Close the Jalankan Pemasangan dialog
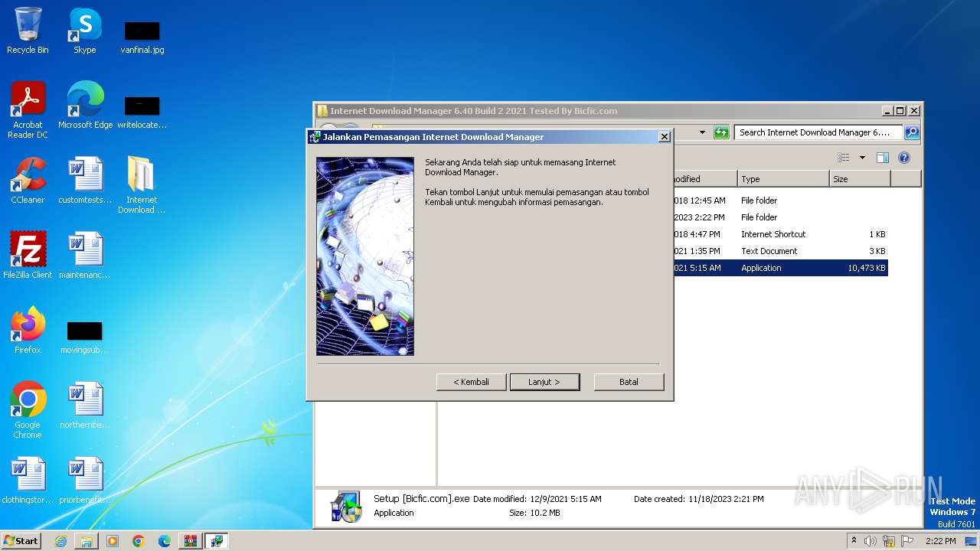 (665, 137)
